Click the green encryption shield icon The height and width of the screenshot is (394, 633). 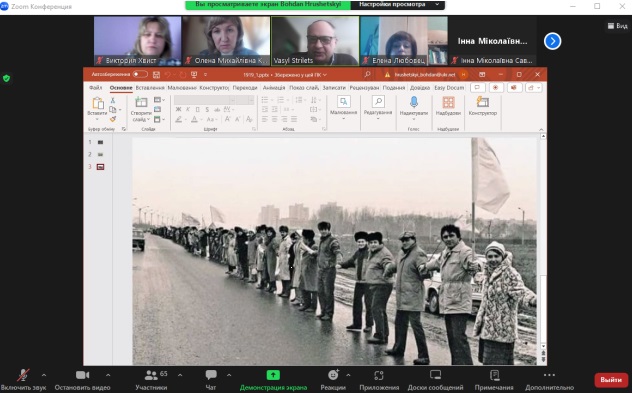(x=6, y=78)
